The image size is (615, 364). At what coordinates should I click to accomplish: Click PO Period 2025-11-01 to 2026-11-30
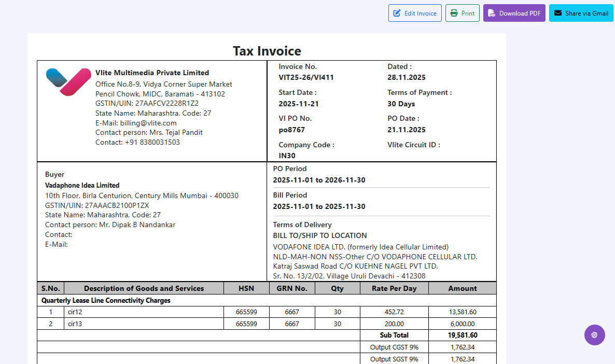(319, 180)
